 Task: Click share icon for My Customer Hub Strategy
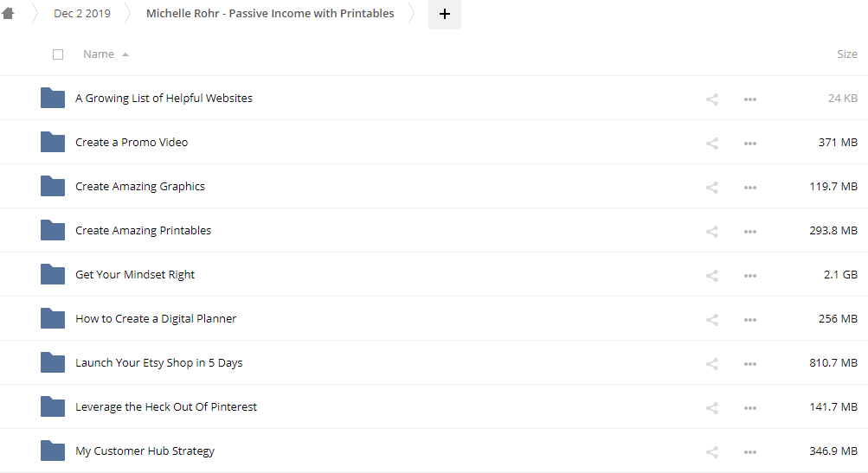tap(712, 451)
